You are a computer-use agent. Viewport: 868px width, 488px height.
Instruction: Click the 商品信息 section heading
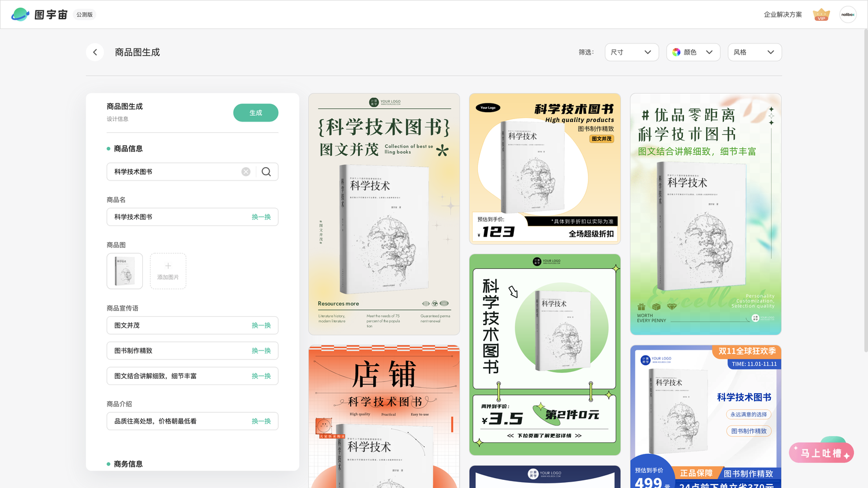128,149
